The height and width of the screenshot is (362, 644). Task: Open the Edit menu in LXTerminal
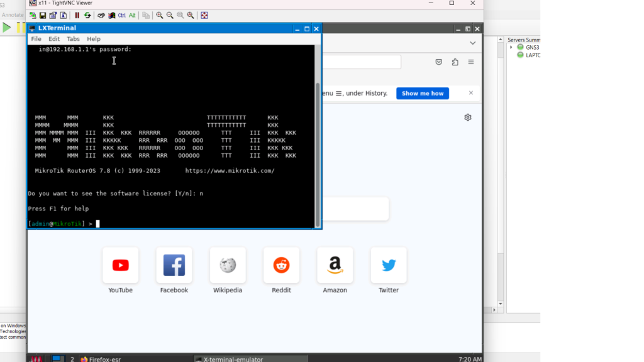54,39
